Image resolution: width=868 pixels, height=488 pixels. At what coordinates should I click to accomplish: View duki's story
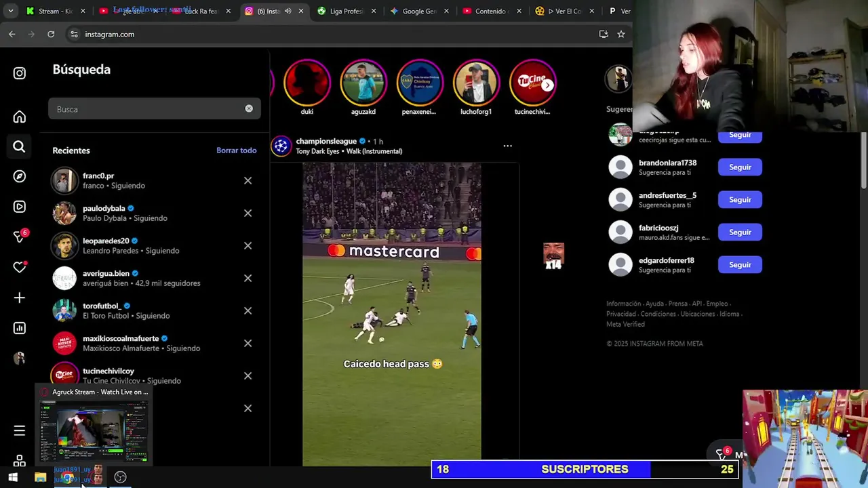307,83
